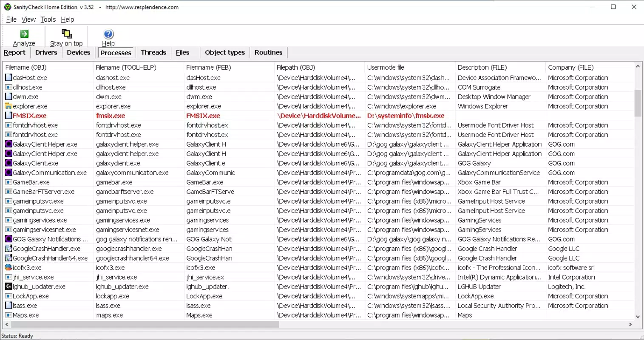Click the GameBarFTServer.exe process icon
This screenshot has width=644, height=340.
click(9, 191)
